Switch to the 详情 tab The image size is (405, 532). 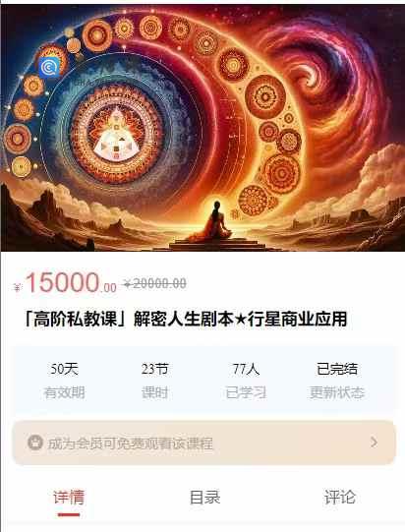tap(69, 498)
